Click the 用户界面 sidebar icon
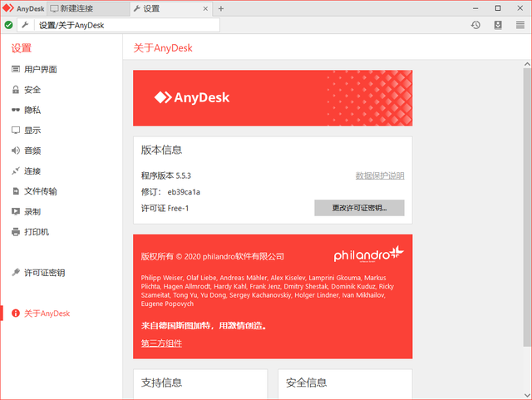 16,69
